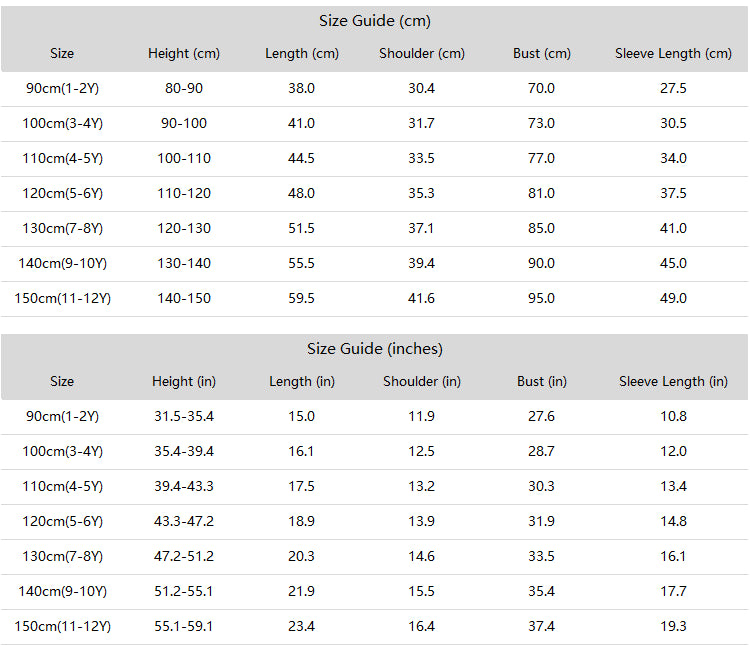Click the 80-90 height cell

click(x=184, y=88)
